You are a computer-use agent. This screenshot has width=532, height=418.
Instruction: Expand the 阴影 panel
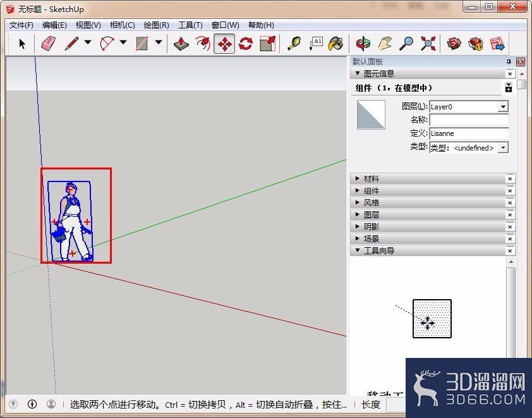(x=357, y=226)
